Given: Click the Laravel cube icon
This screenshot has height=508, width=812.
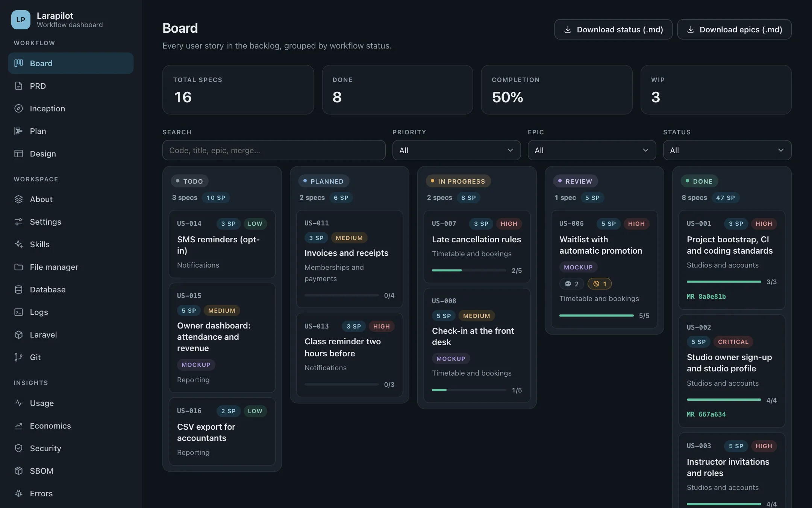Looking at the screenshot, I should (x=18, y=335).
